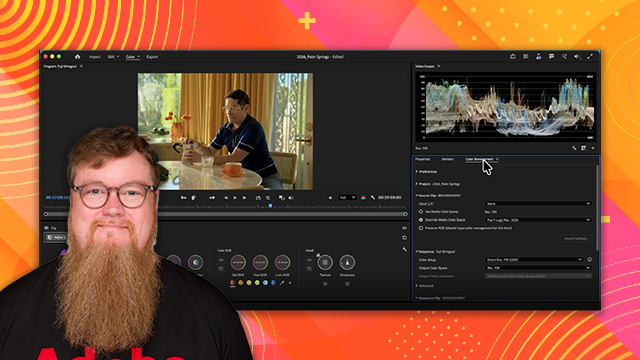Click the Lum Shift dial

(282, 262)
